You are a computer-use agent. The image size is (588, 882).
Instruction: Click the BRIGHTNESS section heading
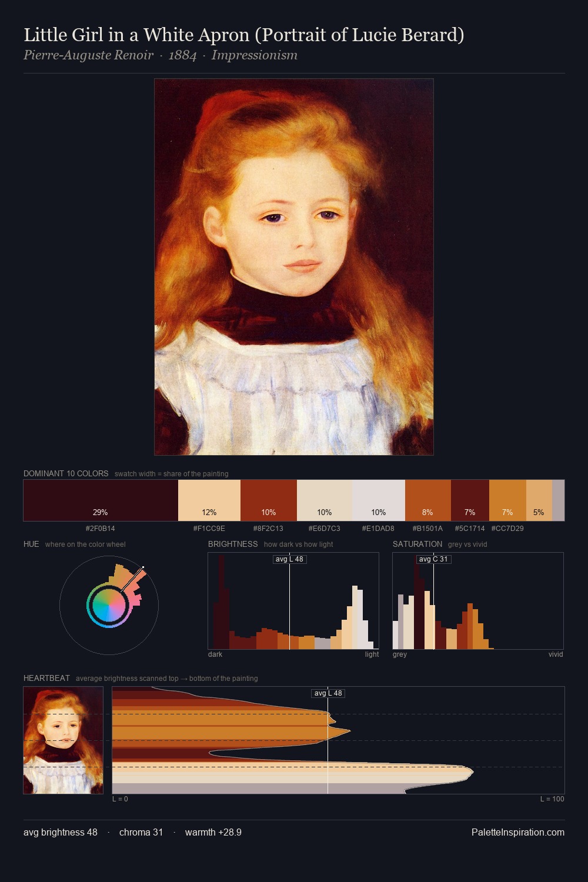click(233, 544)
